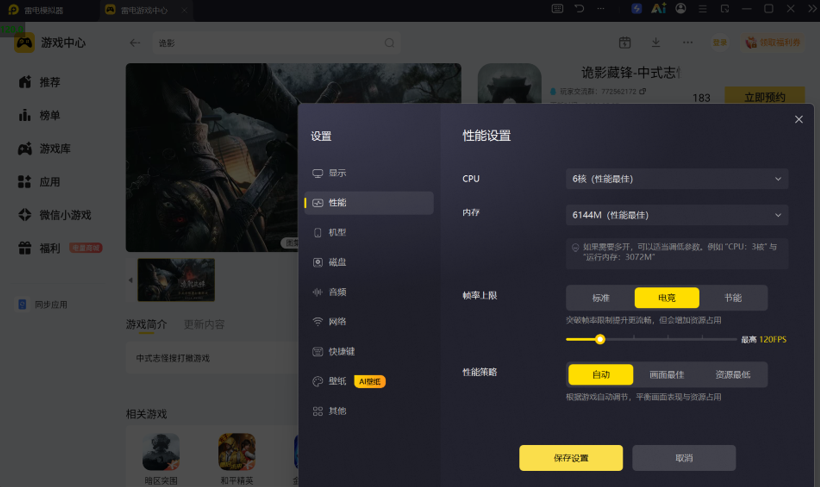Open 应用 apps in the sidebar
Viewport: 820px width, 487px height.
tap(39, 182)
